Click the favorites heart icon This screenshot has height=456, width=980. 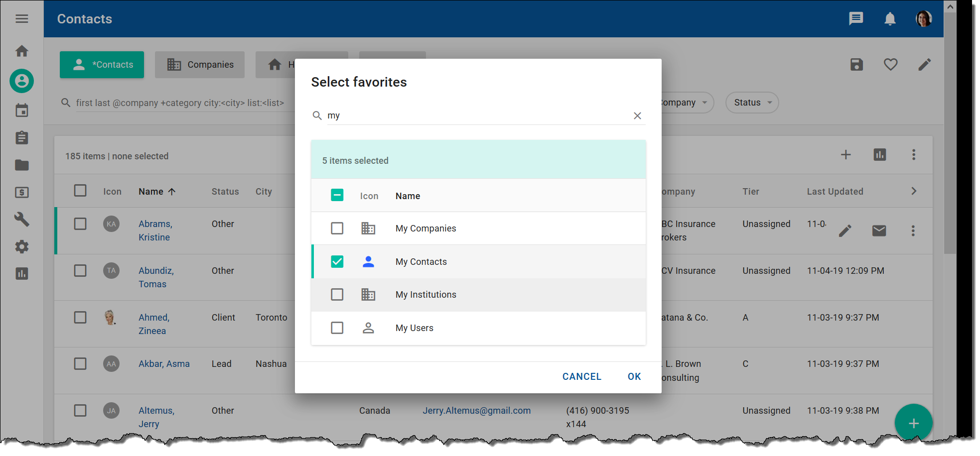coord(890,65)
